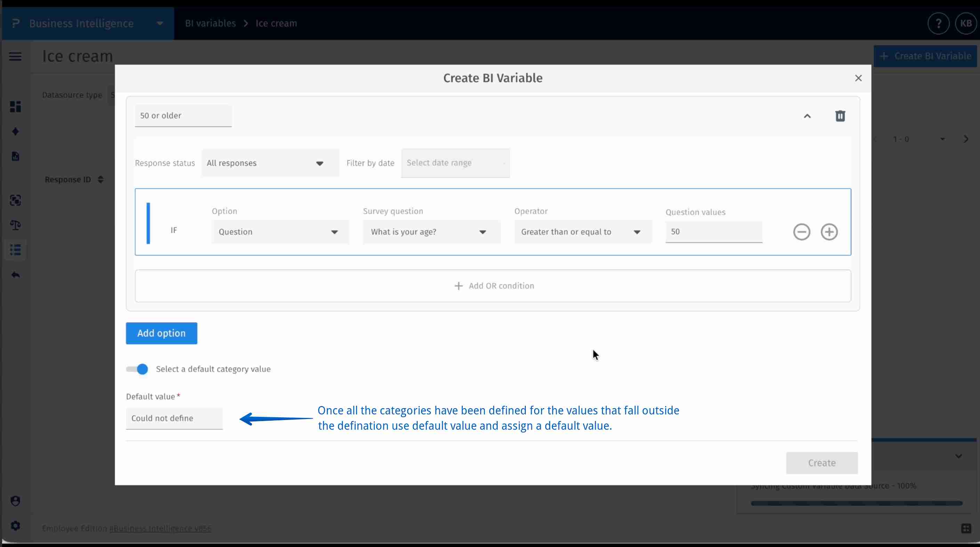The width and height of the screenshot is (980, 547).
Task: Open the Option 'Question' dropdown
Action: pos(280,232)
